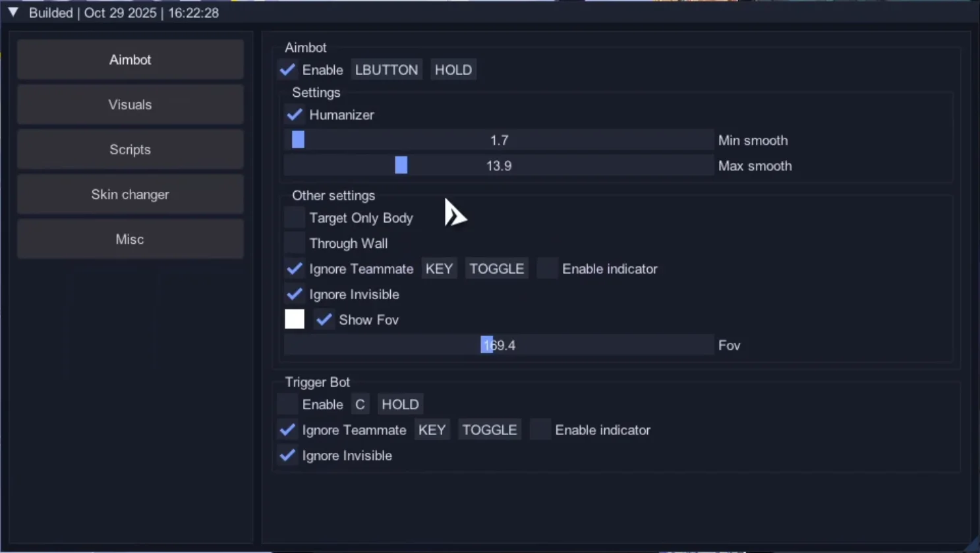This screenshot has width=980, height=553.
Task: Click the LBUTTON key bind button
Action: click(x=386, y=70)
